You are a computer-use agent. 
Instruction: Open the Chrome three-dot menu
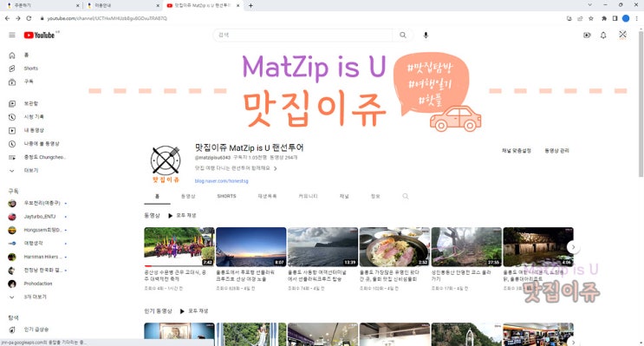point(637,18)
